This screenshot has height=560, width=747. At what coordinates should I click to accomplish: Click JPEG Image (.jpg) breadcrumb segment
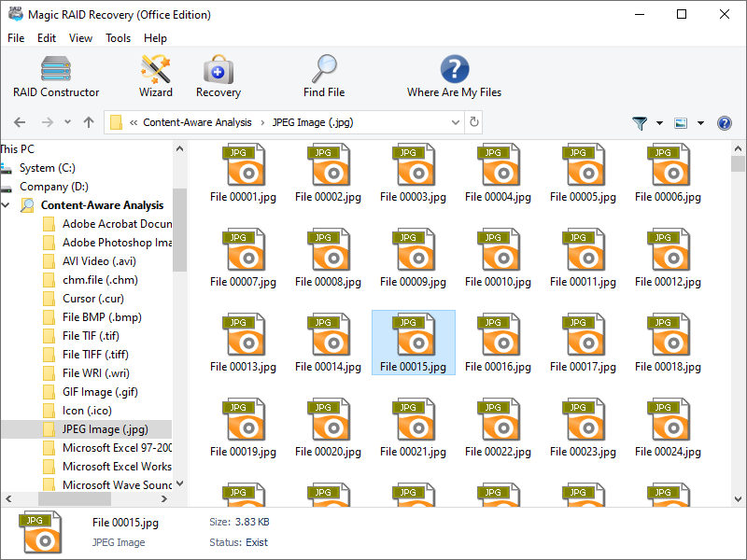coord(313,122)
